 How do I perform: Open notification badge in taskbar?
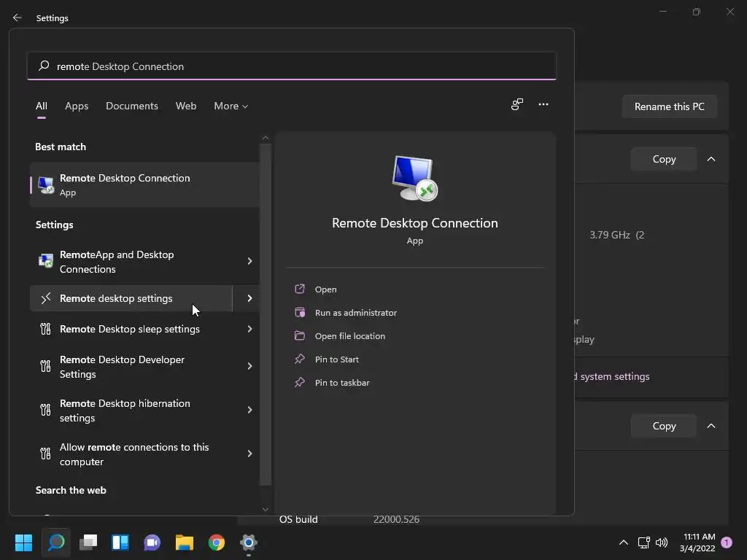coord(726,542)
